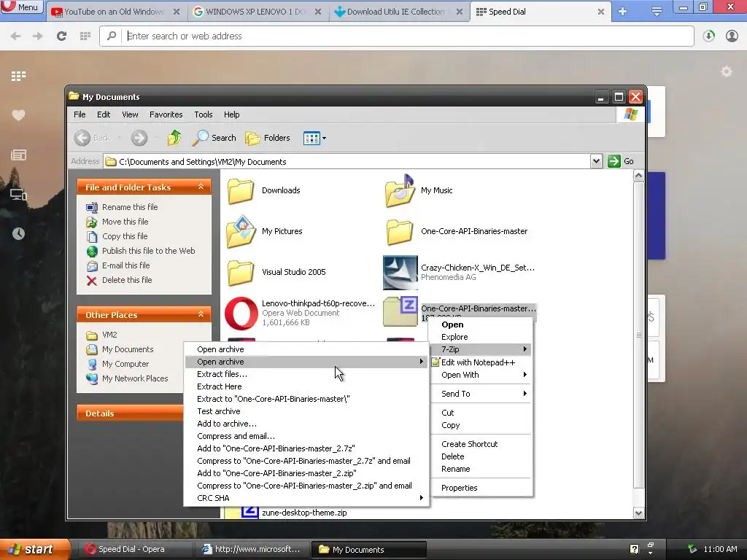The height and width of the screenshot is (560, 747).
Task: Focus Opera search or web address field
Action: (409, 36)
